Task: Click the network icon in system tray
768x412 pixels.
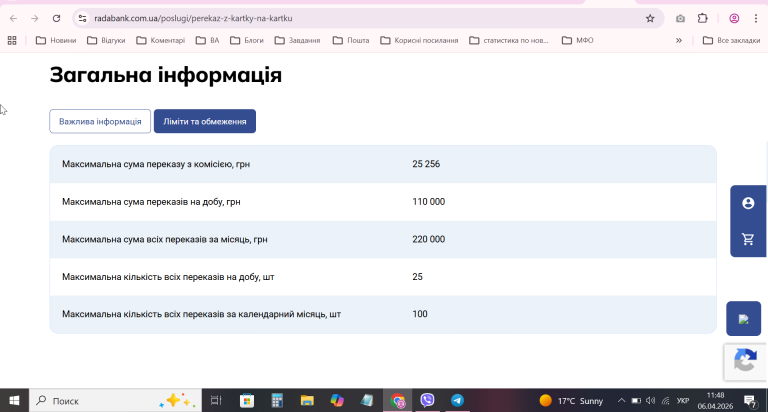Action: tap(665, 401)
